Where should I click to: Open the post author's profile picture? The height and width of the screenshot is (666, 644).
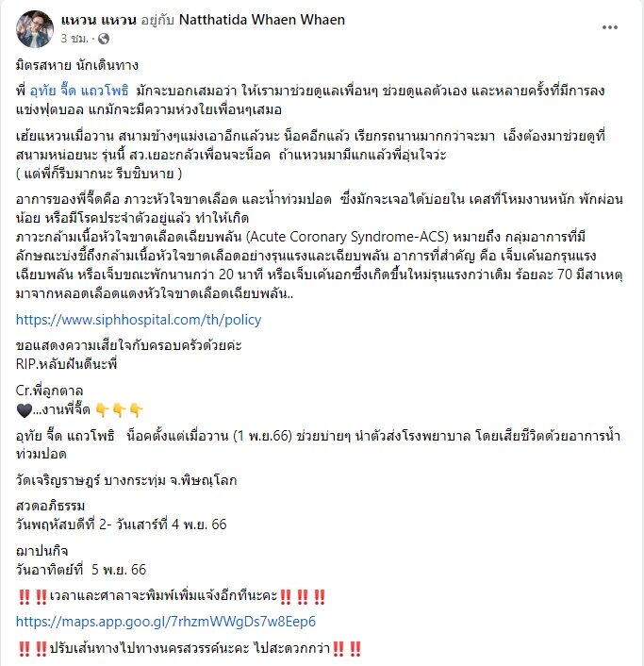click(35, 29)
